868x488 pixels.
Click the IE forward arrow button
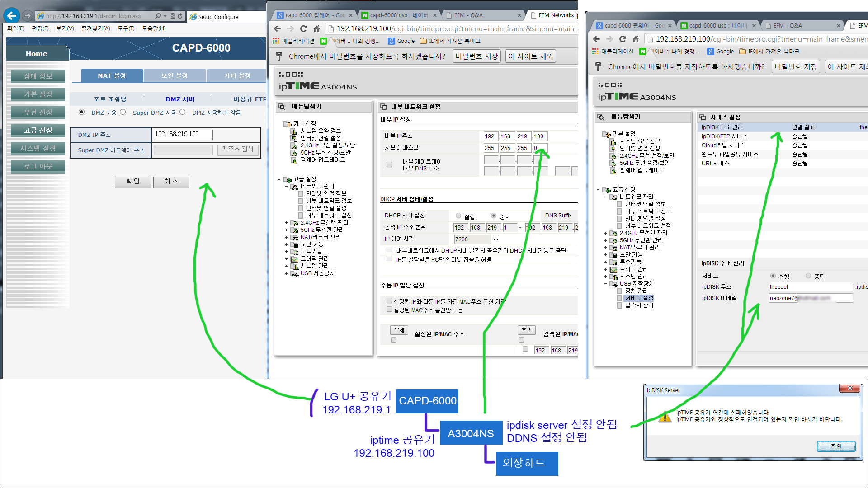[28, 16]
